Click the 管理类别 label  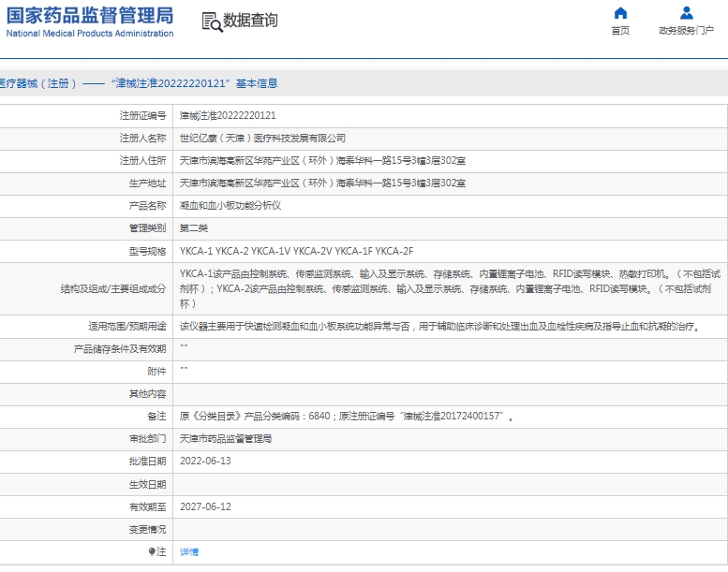pos(147,228)
